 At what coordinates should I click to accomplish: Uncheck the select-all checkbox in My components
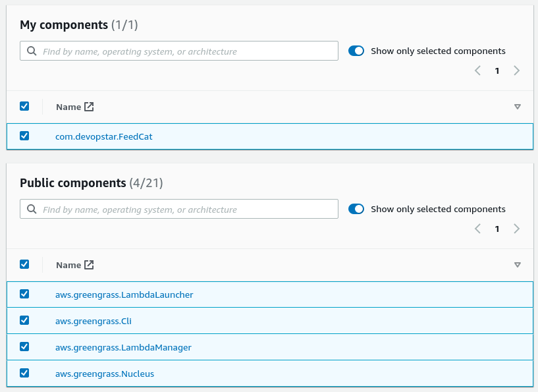tap(24, 105)
